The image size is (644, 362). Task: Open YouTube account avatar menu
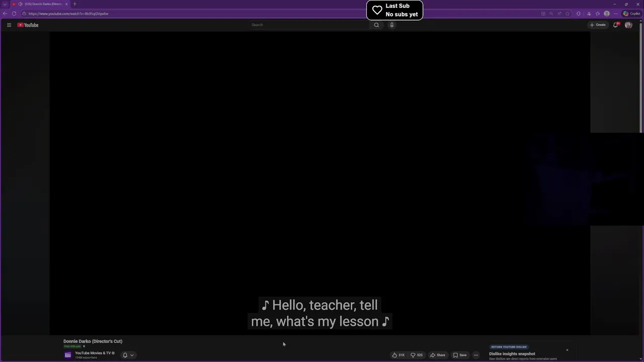click(x=628, y=25)
